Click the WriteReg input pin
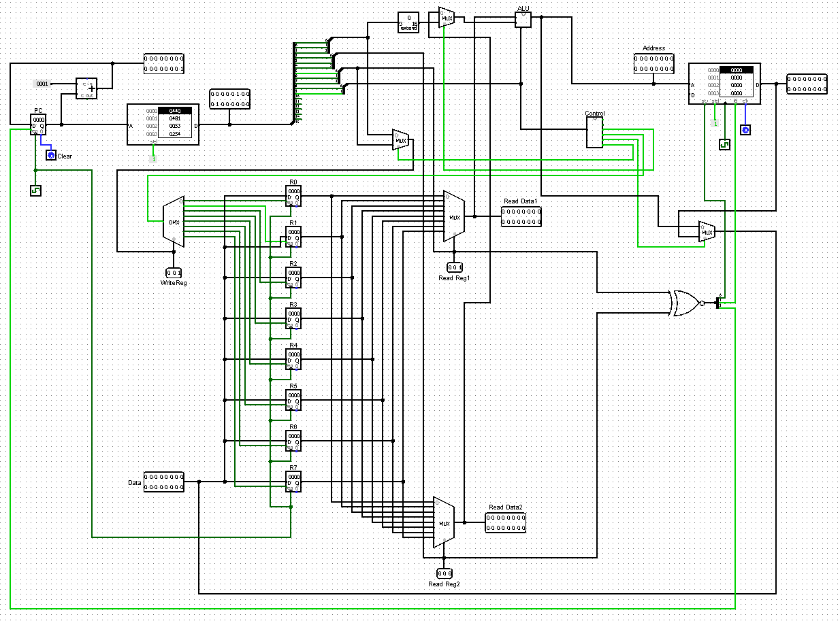Image resolution: width=840 pixels, height=621 pixels. [174, 273]
